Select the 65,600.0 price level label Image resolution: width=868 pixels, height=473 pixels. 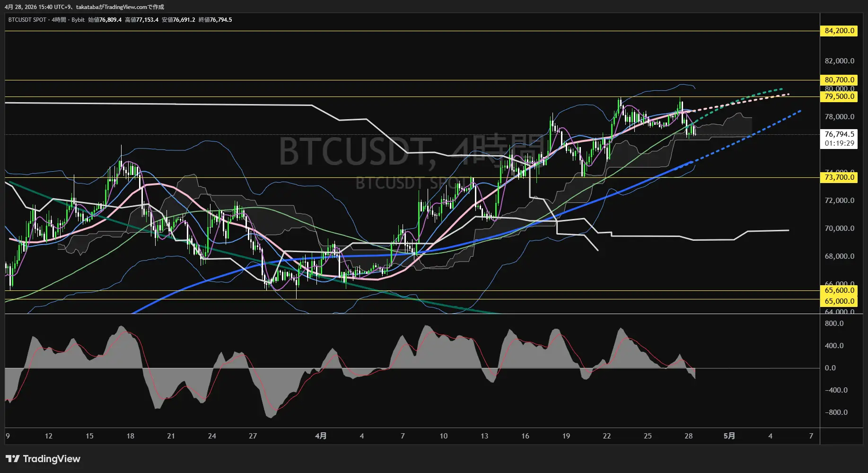pyautogui.click(x=839, y=290)
